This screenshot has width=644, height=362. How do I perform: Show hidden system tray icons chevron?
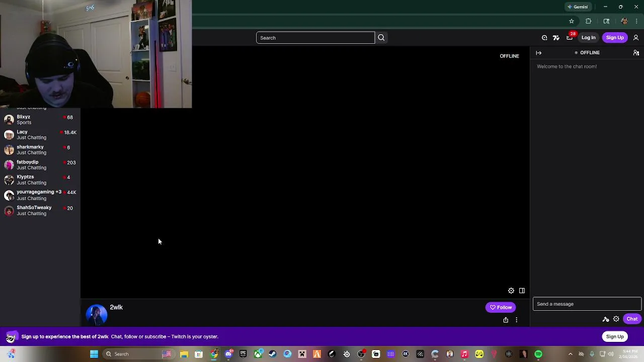tap(570, 354)
